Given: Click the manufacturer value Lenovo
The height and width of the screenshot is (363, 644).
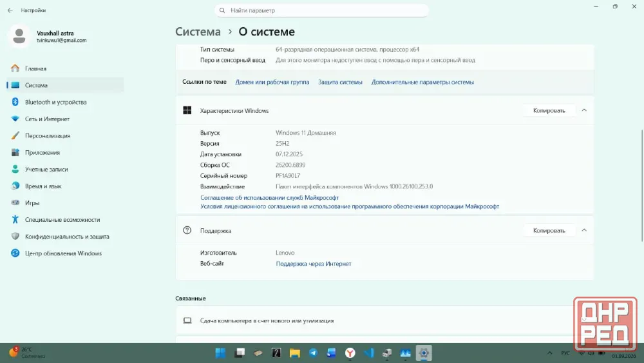Looking at the screenshot, I should [x=285, y=253].
